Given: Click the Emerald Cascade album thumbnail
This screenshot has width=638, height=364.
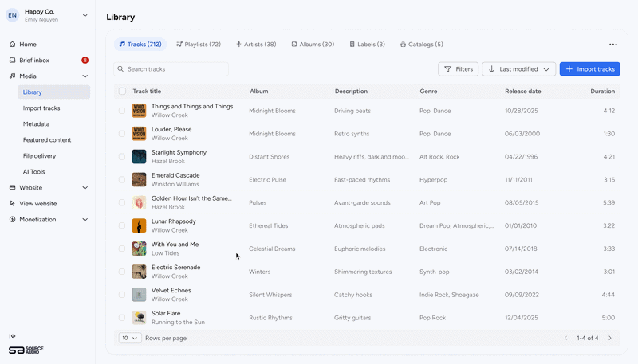Looking at the screenshot, I should pyautogui.click(x=139, y=180).
